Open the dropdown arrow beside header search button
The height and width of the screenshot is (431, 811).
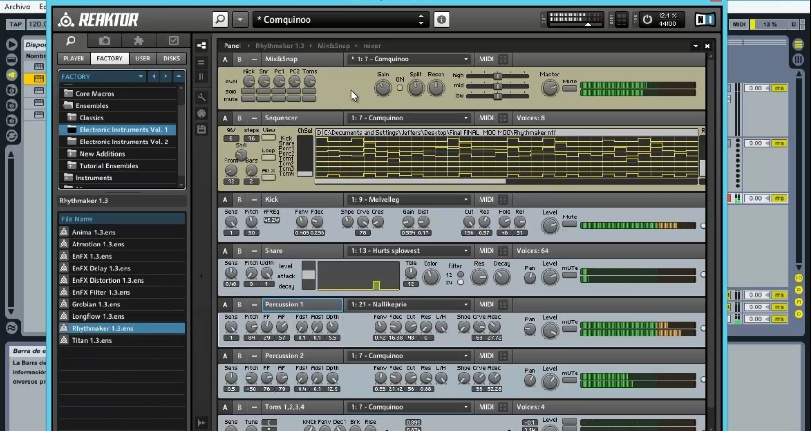(240, 20)
